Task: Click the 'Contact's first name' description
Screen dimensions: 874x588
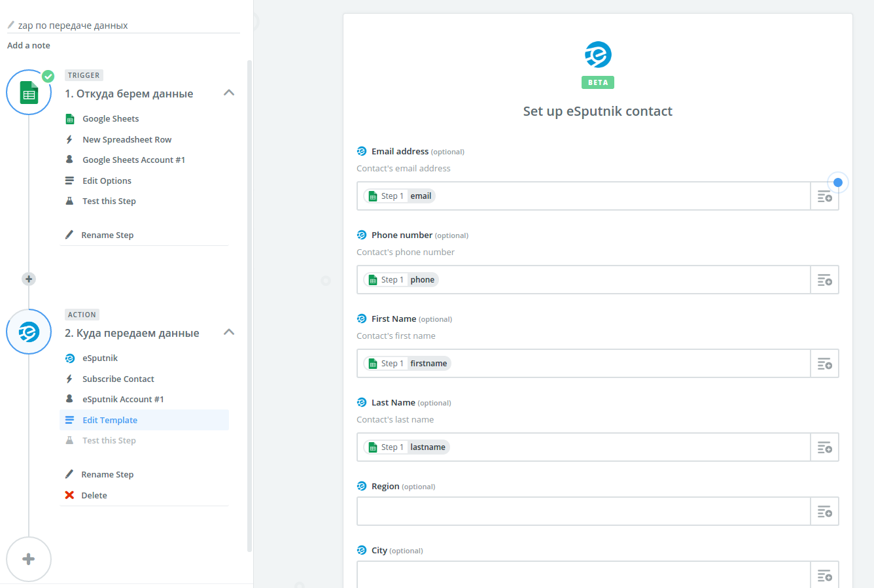Action: (396, 336)
